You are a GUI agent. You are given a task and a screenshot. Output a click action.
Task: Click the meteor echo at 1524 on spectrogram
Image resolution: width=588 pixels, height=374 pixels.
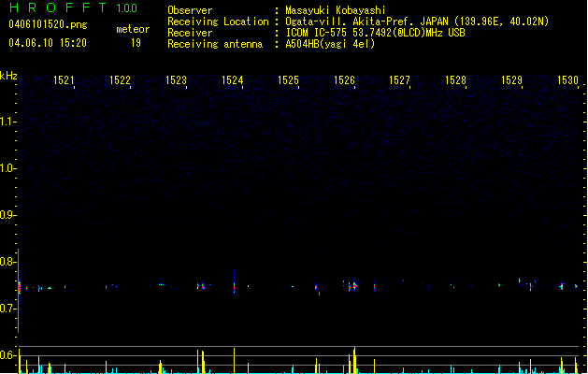click(x=234, y=286)
